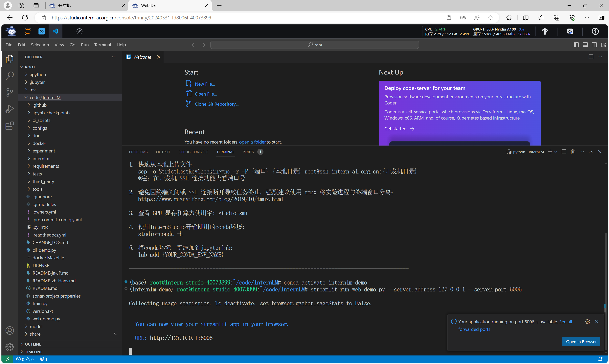Open the Explorer view in activity bar

click(x=10, y=59)
